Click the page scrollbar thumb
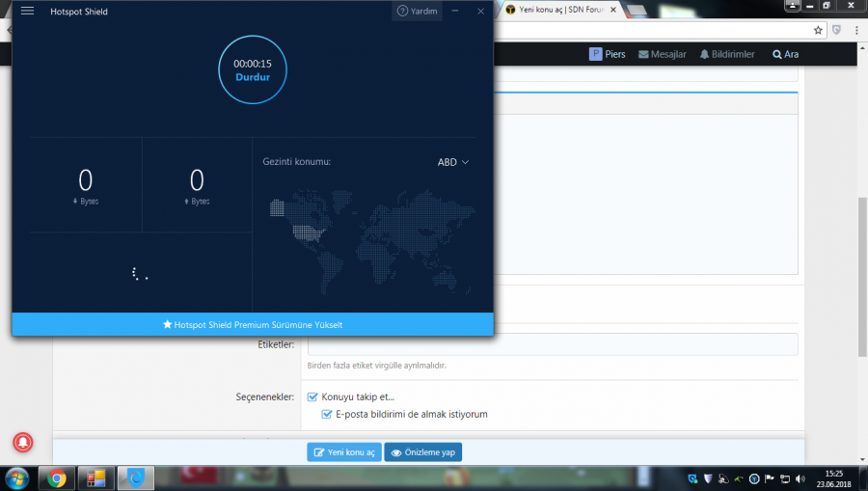The height and width of the screenshot is (491, 868). coord(862,277)
